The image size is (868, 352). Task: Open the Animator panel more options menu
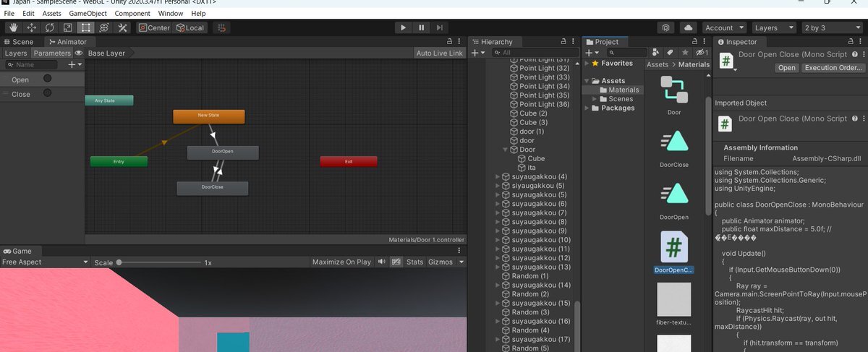pos(460,42)
